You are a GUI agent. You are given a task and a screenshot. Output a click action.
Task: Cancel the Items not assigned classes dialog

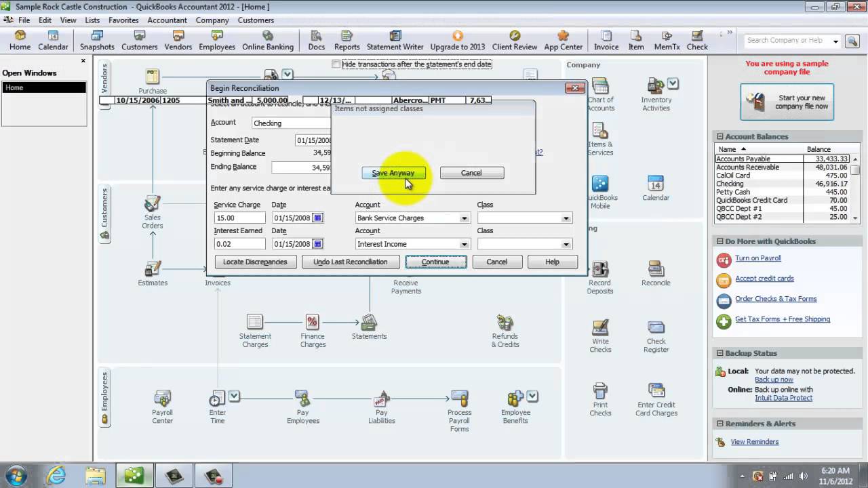471,173
